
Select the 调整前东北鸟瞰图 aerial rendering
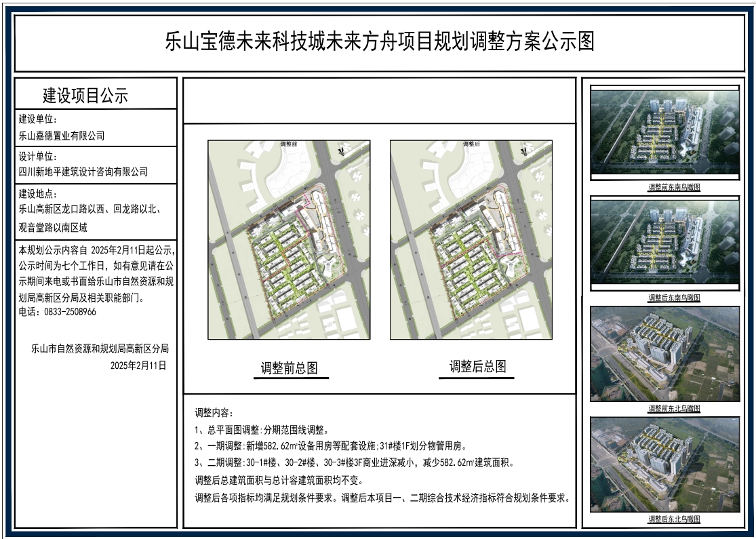pyautogui.click(x=664, y=354)
